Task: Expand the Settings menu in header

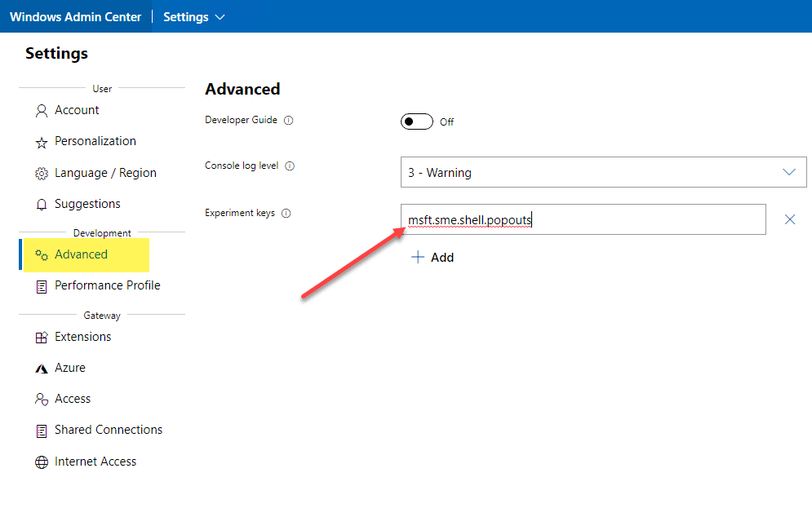Action: pos(194,17)
